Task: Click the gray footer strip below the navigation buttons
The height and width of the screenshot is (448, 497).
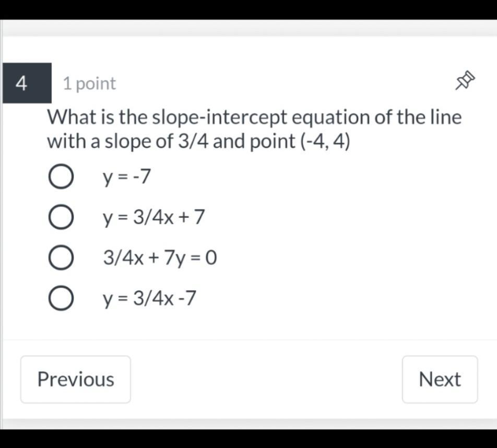Action: pyautogui.click(x=249, y=424)
